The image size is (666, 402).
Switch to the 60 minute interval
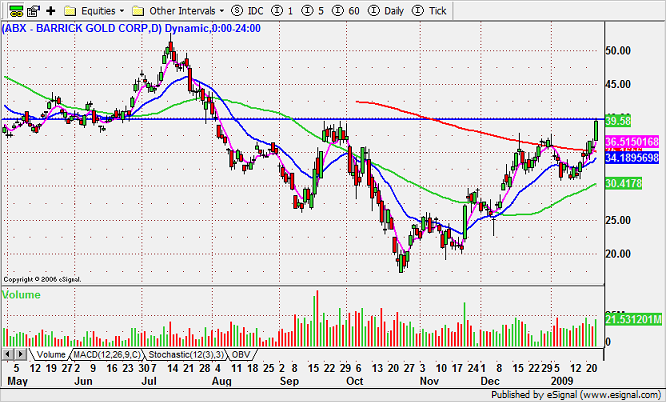tap(346, 11)
